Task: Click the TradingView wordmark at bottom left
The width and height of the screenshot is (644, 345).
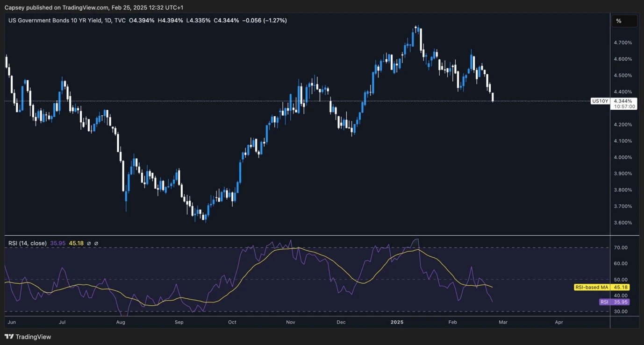Action: (33, 337)
